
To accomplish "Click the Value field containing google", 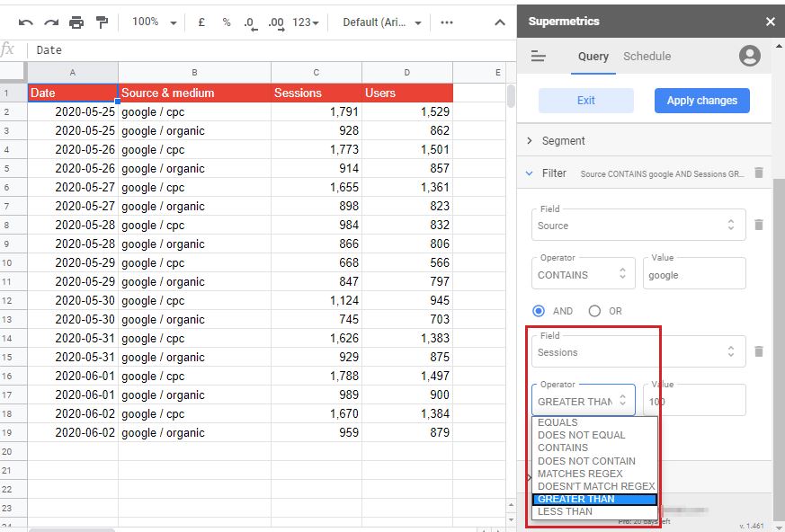I will 693,275.
